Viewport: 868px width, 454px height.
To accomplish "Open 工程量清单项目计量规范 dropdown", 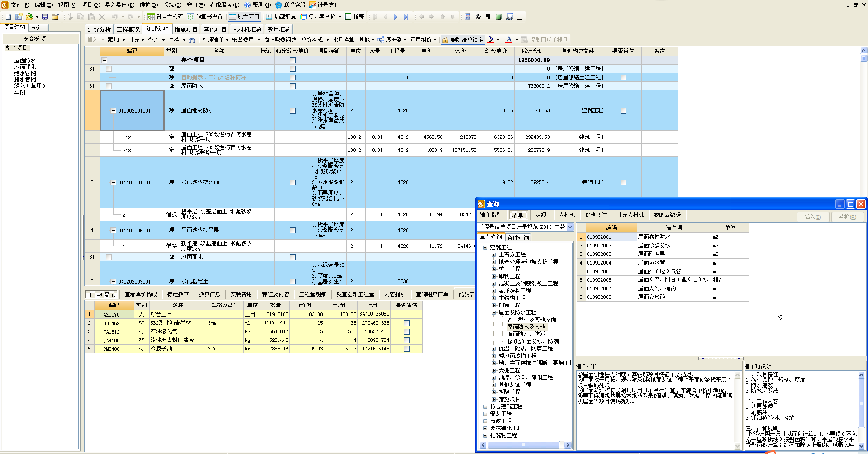I will pos(570,227).
